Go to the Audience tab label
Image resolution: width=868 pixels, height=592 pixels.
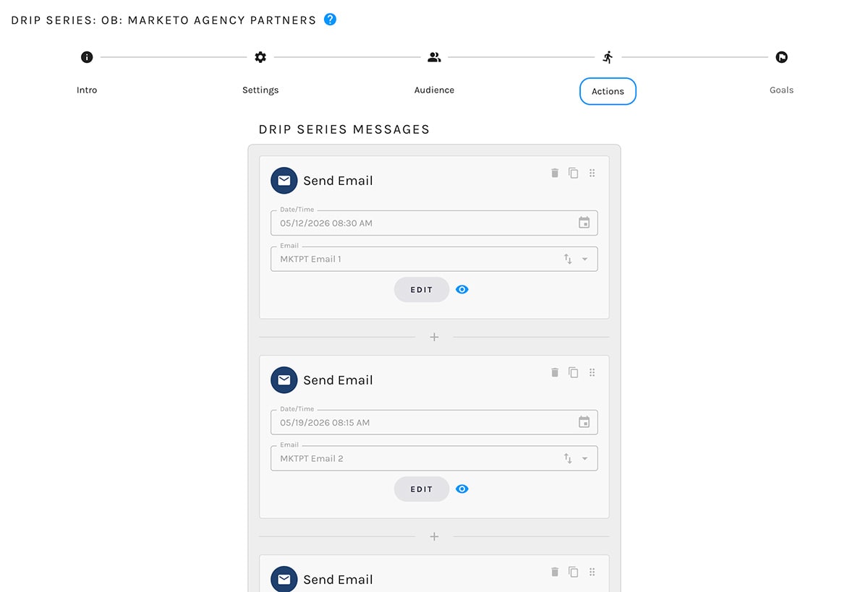434,90
